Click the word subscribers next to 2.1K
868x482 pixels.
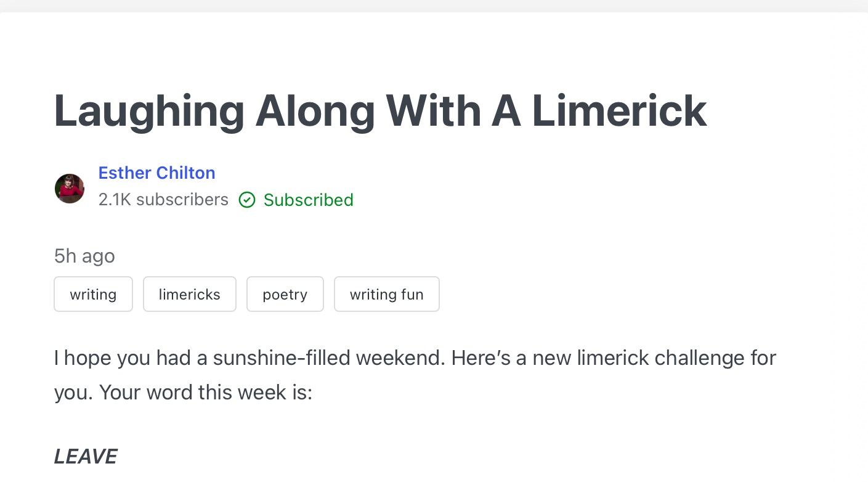[x=182, y=200]
